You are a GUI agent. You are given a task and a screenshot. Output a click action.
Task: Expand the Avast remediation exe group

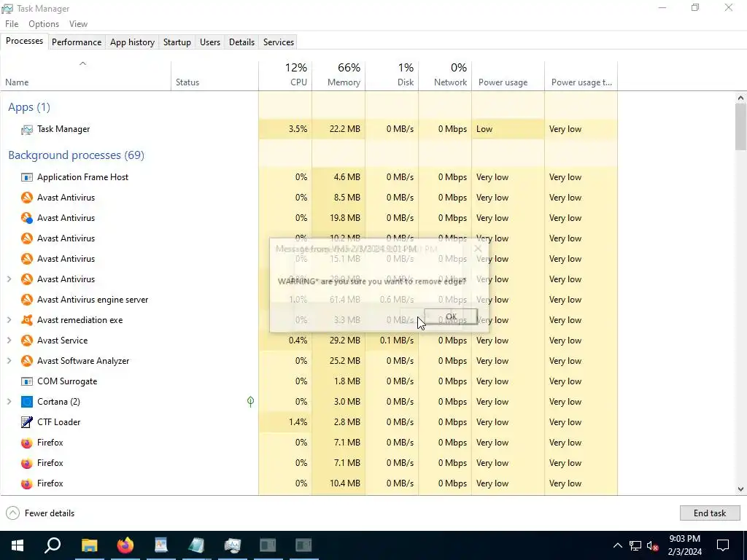click(9, 321)
